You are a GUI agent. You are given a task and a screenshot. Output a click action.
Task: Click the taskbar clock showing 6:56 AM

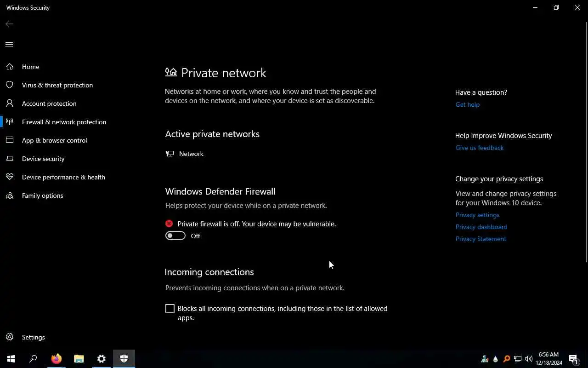pos(549,359)
